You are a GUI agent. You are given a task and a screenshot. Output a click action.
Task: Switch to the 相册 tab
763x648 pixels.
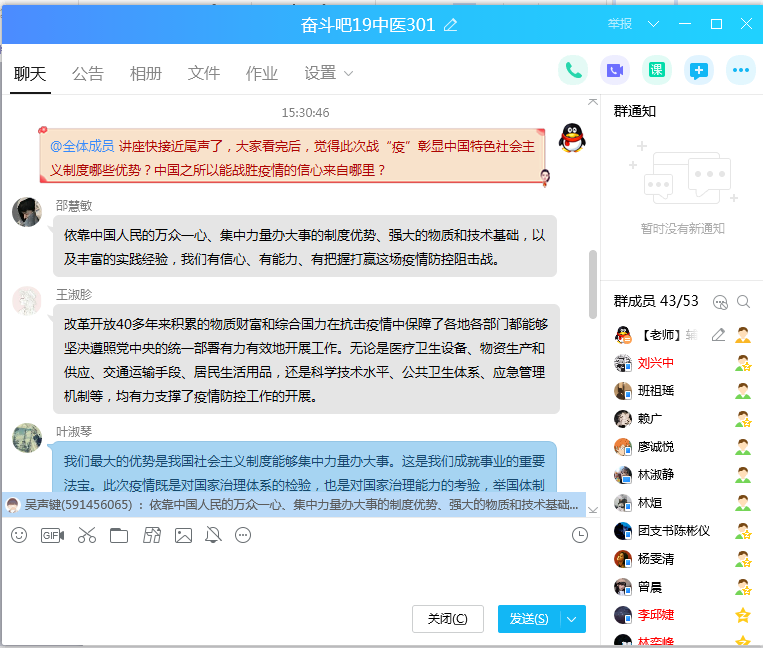point(146,73)
